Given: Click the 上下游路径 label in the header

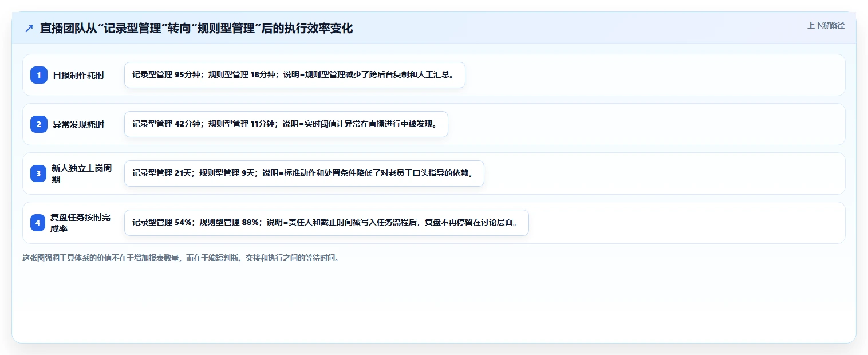Looking at the screenshot, I should (826, 25).
